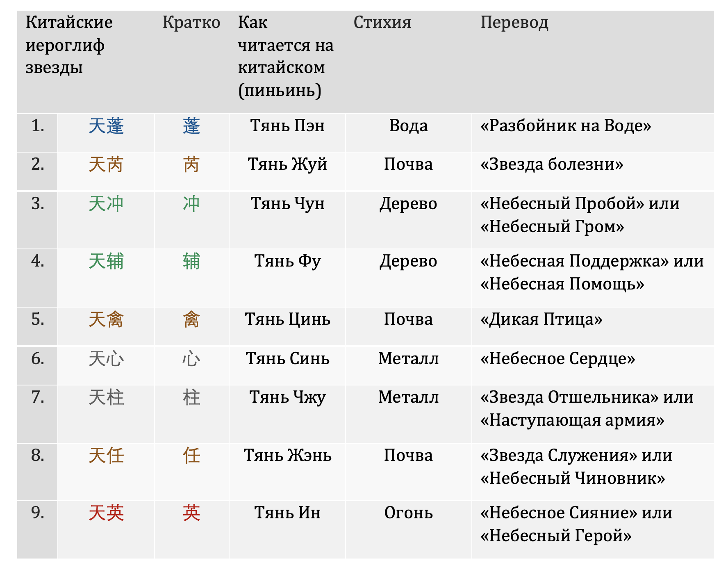This screenshot has width=728, height=570.
Task: Select the "Тянь Фу" reading cell
Action: [x=287, y=261]
